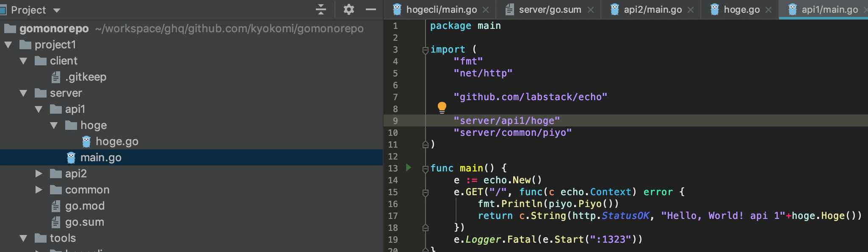Collapse the api1 folder

[39, 109]
